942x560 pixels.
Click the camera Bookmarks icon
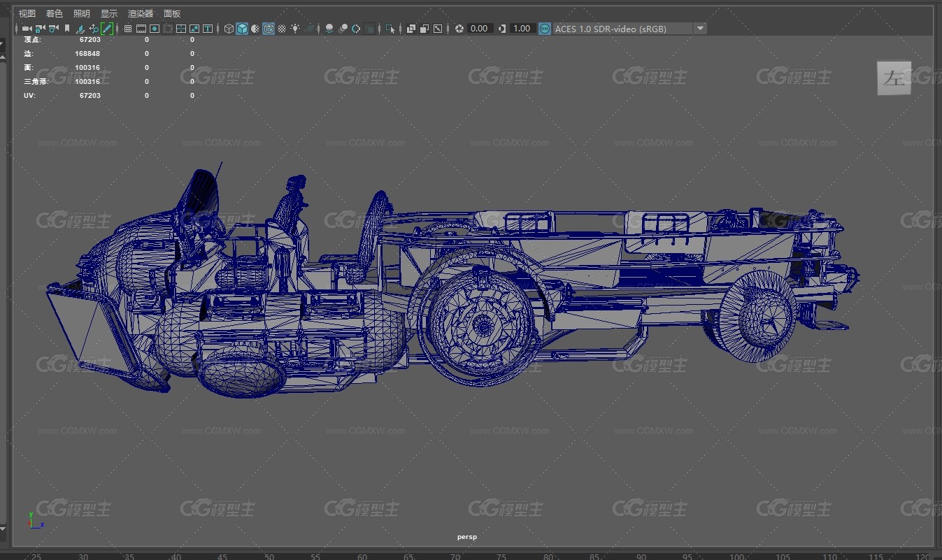coord(67,29)
